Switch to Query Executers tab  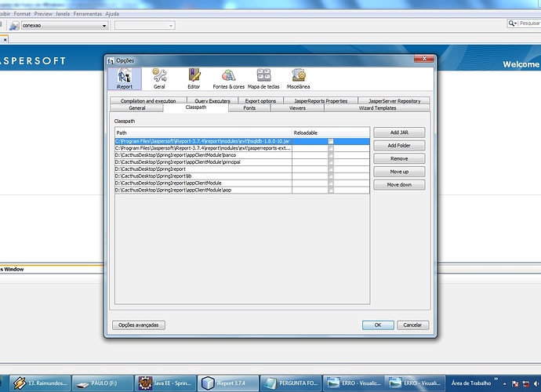(x=212, y=101)
